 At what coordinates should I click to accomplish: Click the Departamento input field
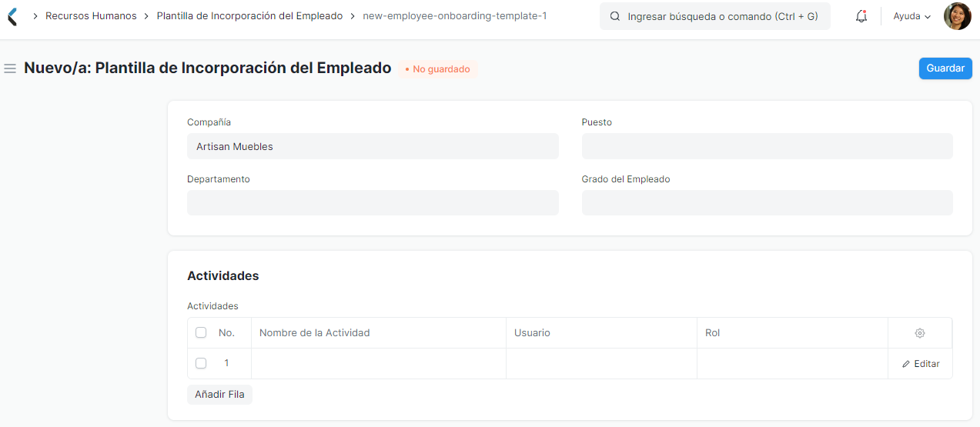373,203
